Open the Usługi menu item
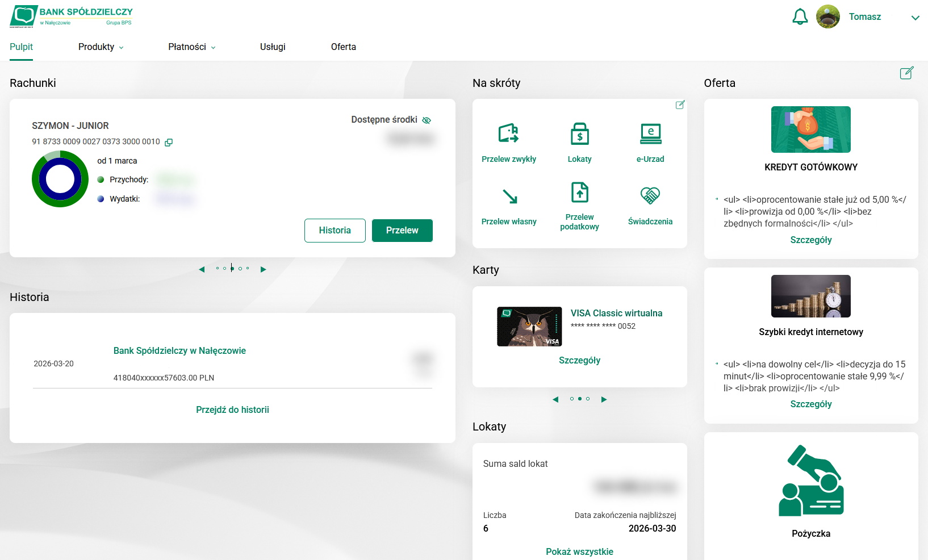Screen dimensions: 928x560 (x=273, y=47)
